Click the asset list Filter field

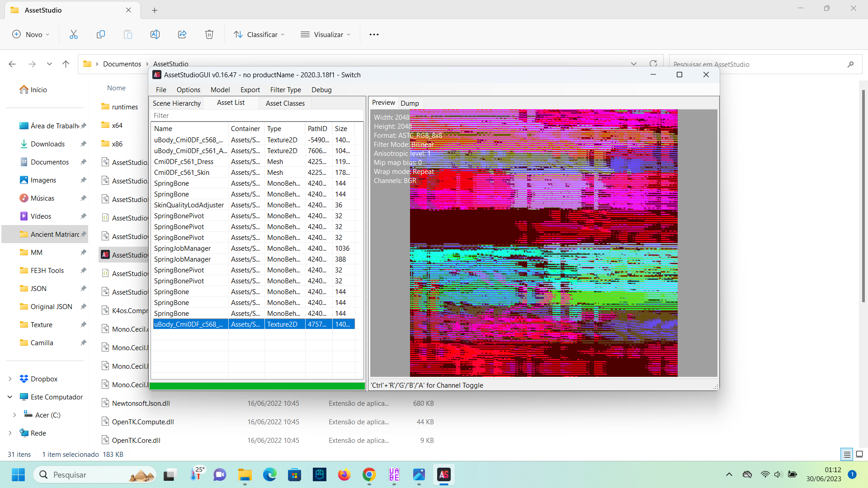257,116
